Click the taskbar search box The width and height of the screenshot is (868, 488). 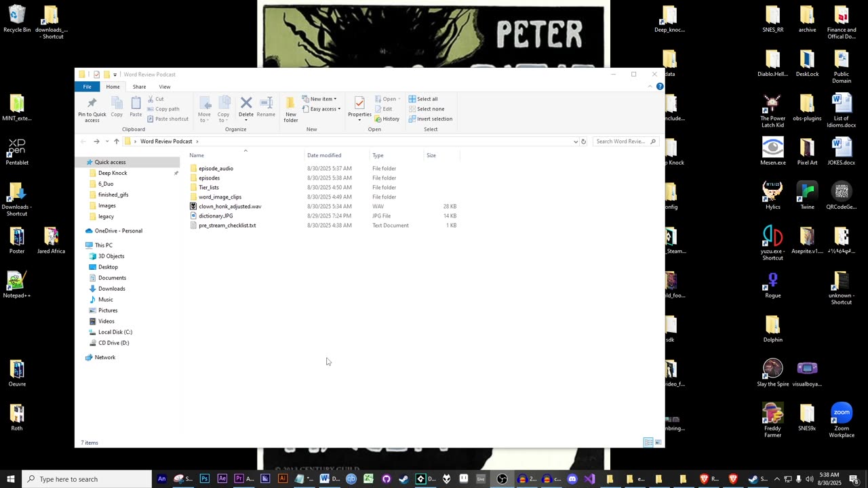tap(87, 479)
